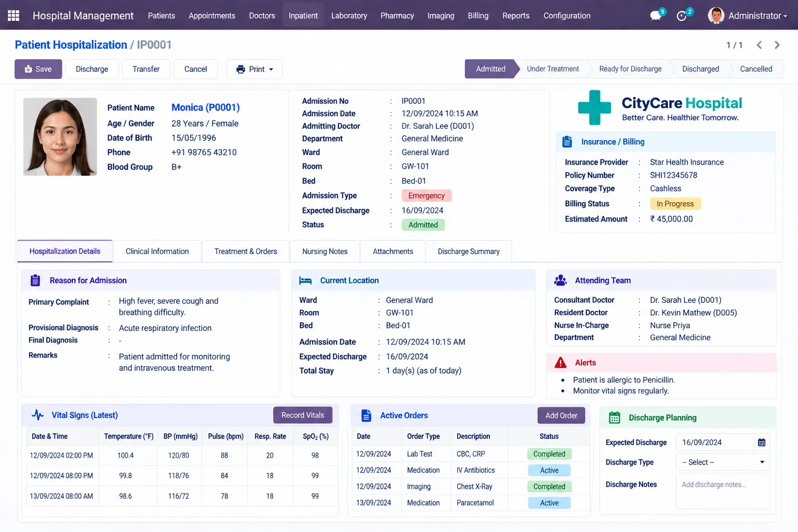The image size is (798, 532).
Task: Click the Record Vitals button
Action: point(303,415)
